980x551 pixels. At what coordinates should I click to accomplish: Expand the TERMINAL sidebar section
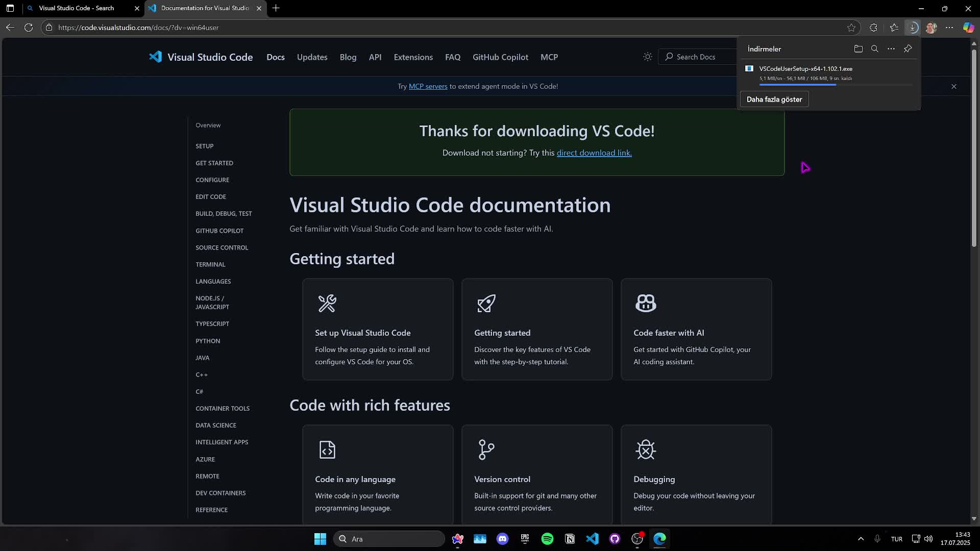coord(210,264)
